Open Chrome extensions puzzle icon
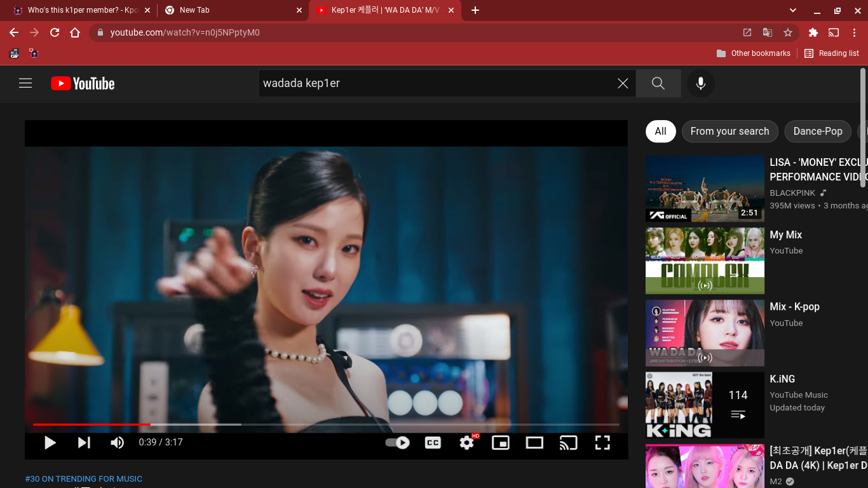The height and width of the screenshot is (488, 868). pos(813,32)
